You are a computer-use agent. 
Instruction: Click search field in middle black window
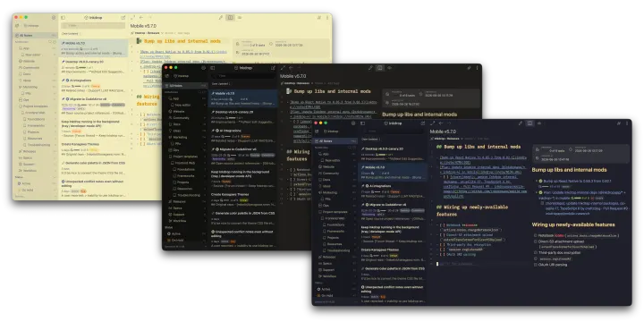click(x=243, y=76)
